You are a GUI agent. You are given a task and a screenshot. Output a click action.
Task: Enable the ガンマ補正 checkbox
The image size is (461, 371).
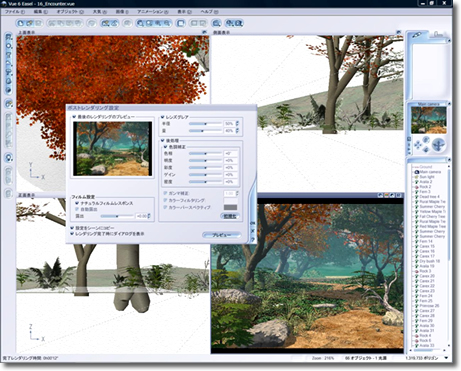tap(165, 193)
